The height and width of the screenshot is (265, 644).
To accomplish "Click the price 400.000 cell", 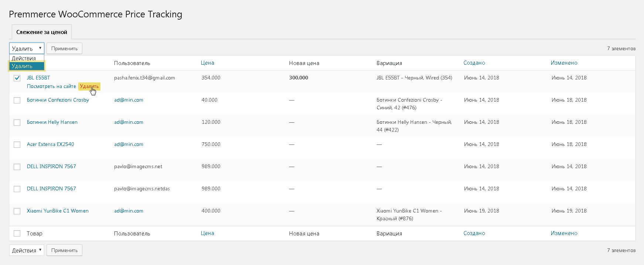I will click(211, 211).
